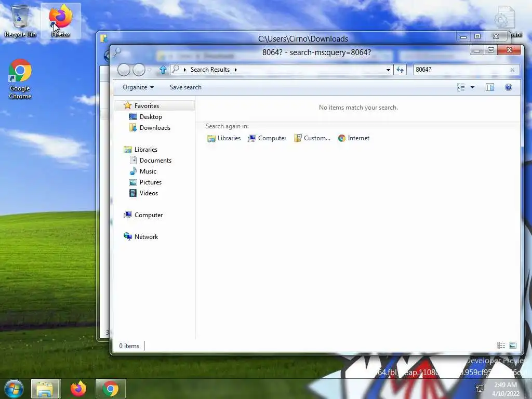Search again on the Internet
Viewport: 532px width, 399px height.
(x=353, y=138)
